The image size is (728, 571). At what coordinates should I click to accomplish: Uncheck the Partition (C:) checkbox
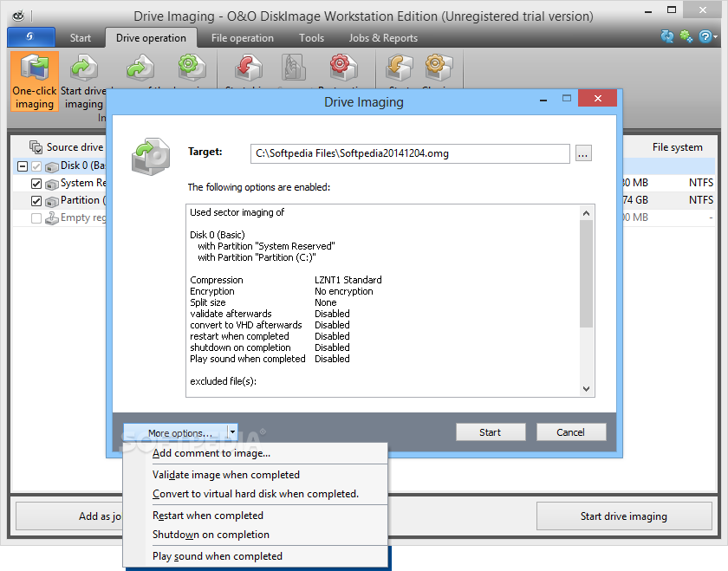click(36, 201)
